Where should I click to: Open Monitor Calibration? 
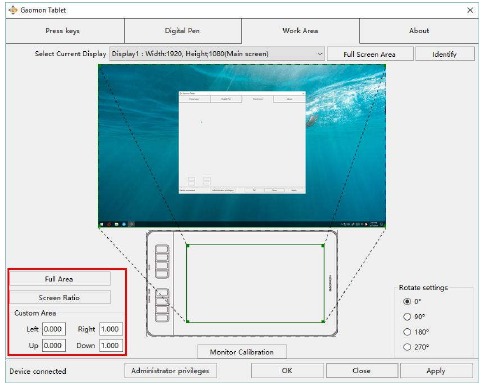[x=242, y=352]
